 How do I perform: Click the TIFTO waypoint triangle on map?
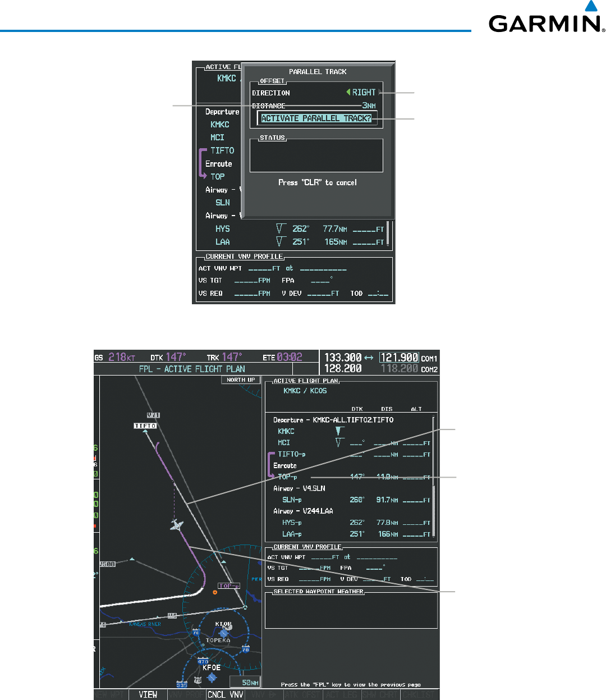(145, 431)
